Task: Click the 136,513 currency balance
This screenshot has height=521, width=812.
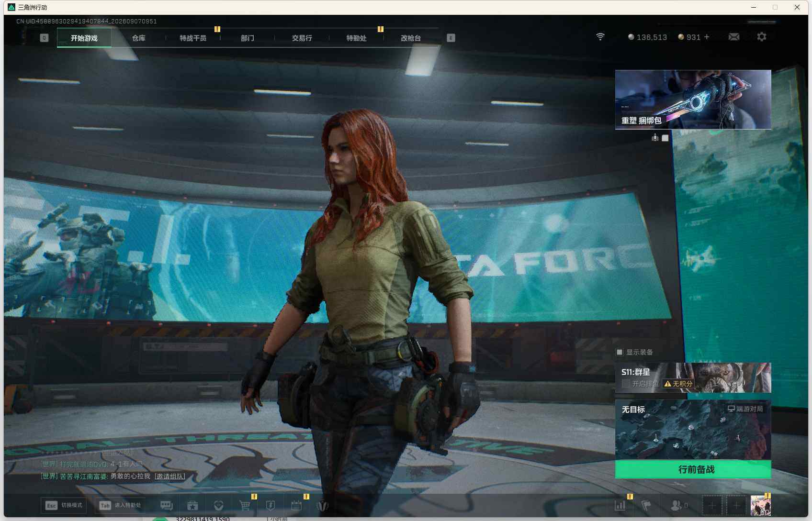Action: [652, 37]
